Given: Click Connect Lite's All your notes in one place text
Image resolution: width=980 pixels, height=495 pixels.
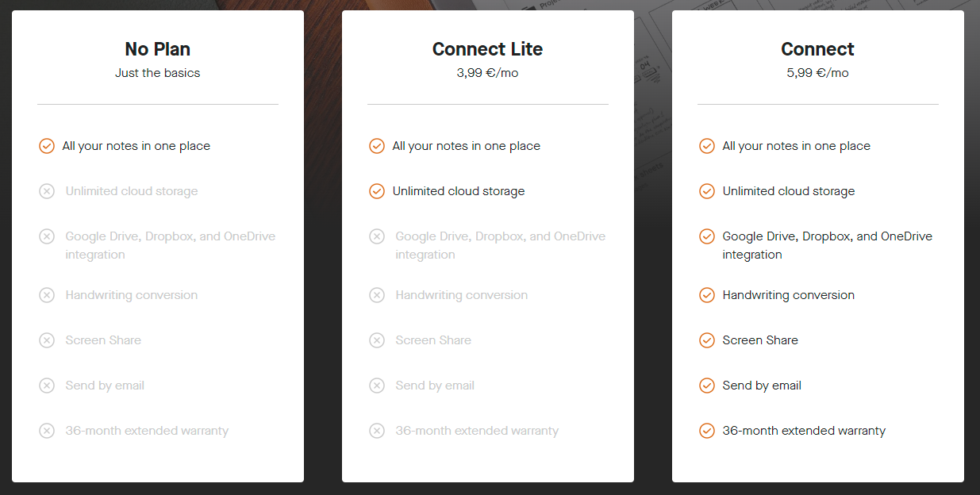Looking at the screenshot, I should click(467, 146).
